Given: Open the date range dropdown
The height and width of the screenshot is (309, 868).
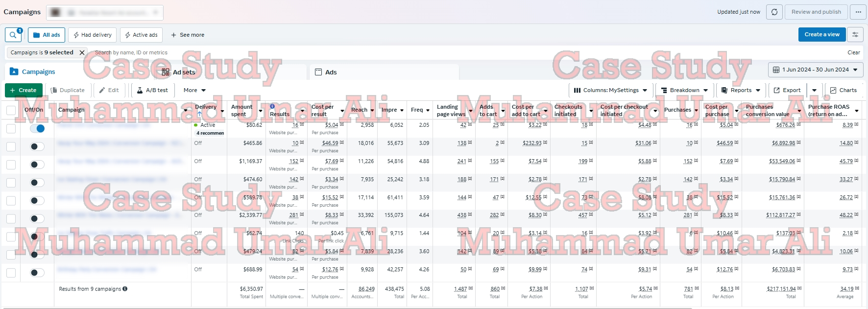Looking at the screenshot, I should (816, 70).
